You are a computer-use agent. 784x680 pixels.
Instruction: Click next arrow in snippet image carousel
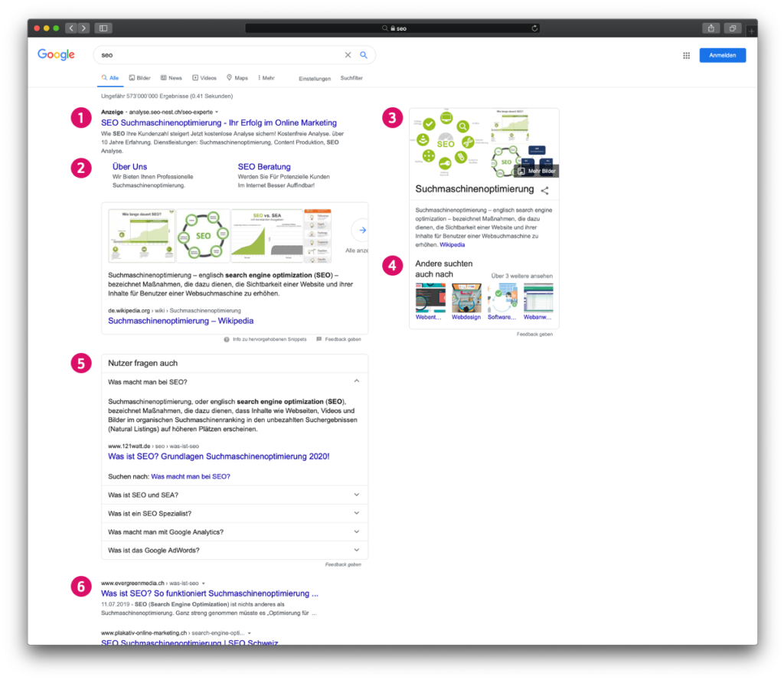362,230
